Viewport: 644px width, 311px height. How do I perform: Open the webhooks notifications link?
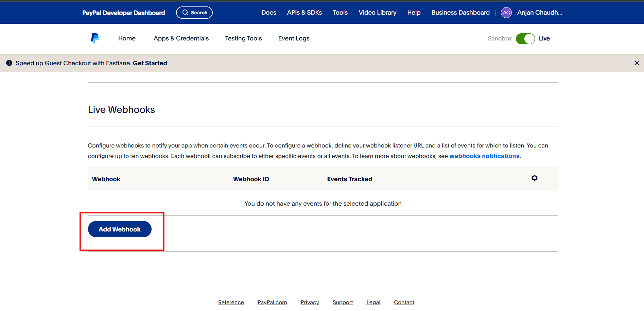pyautogui.click(x=485, y=156)
